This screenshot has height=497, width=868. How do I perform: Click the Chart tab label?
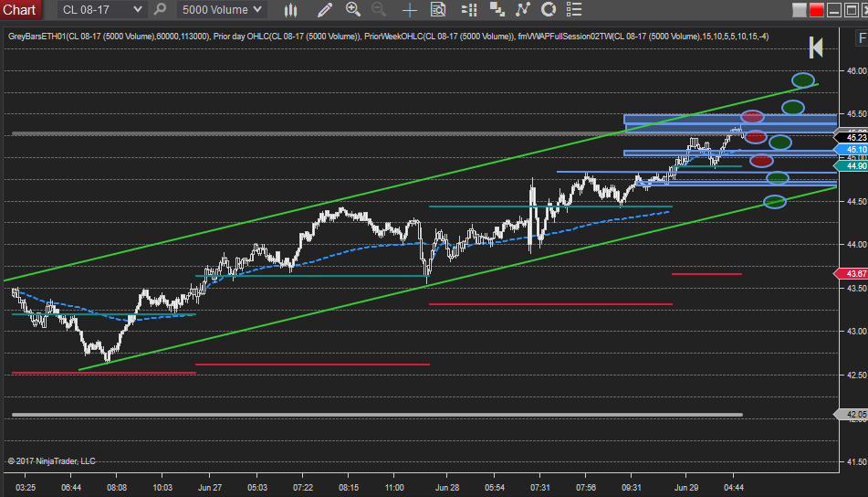tap(20, 9)
